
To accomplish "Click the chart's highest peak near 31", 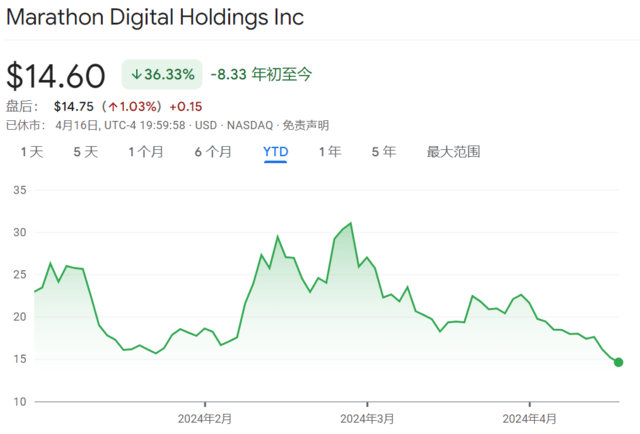I will pos(350,224).
